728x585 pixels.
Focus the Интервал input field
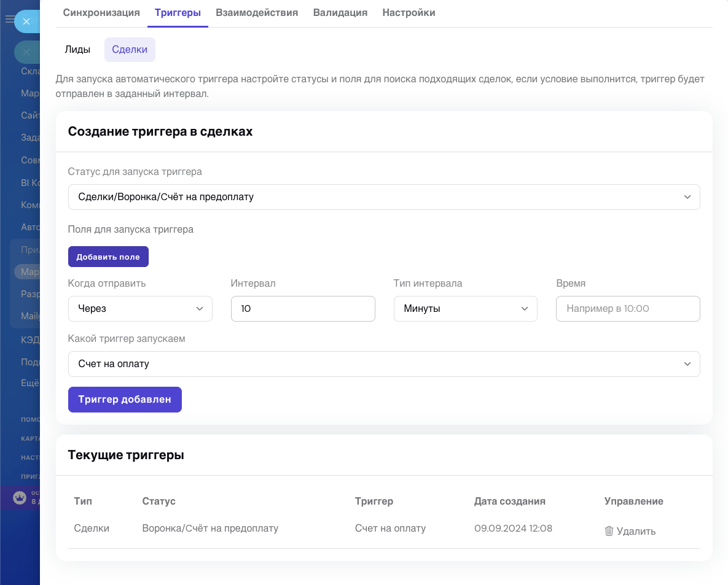(x=303, y=309)
